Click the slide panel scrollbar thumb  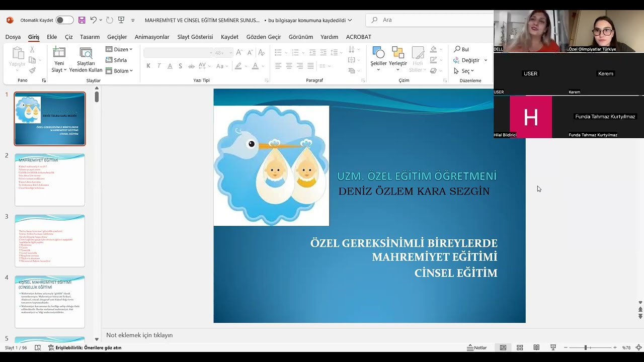pyautogui.click(x=97, y=97)
